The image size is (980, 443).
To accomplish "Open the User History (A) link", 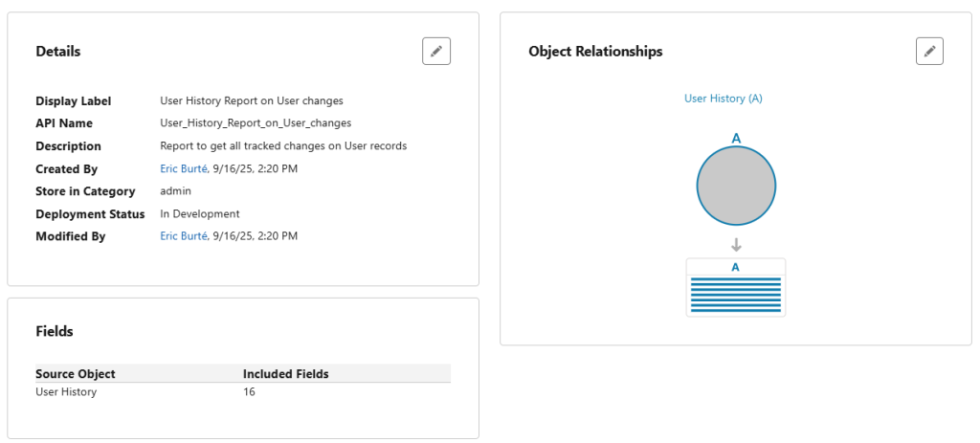I will point(724,99).
